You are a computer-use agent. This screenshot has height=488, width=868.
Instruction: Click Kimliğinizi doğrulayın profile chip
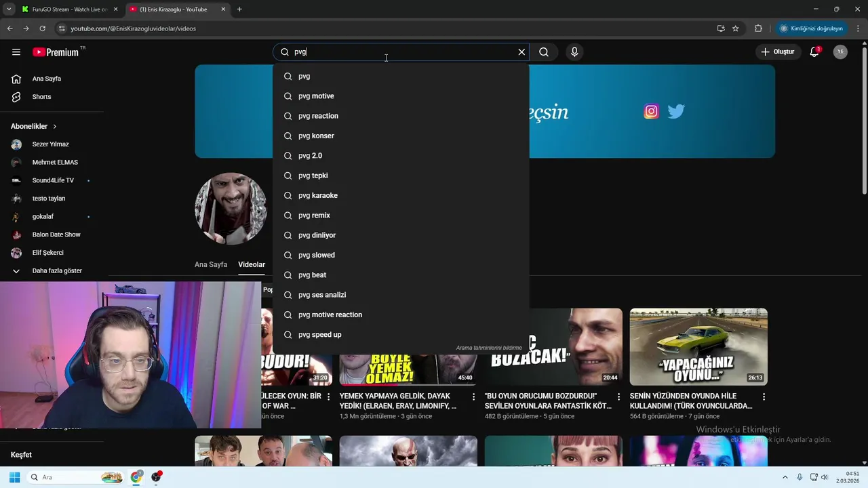(x=812, y=28)
